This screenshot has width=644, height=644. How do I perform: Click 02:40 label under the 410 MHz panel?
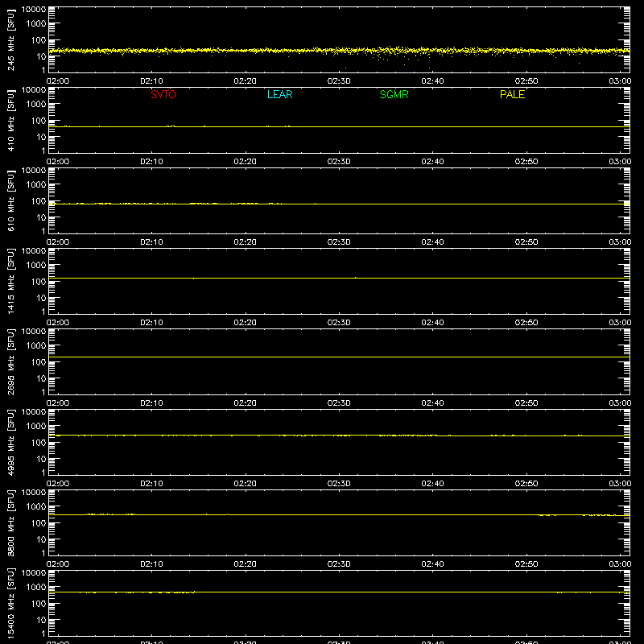pyautogui.click(x=432, y=162)
